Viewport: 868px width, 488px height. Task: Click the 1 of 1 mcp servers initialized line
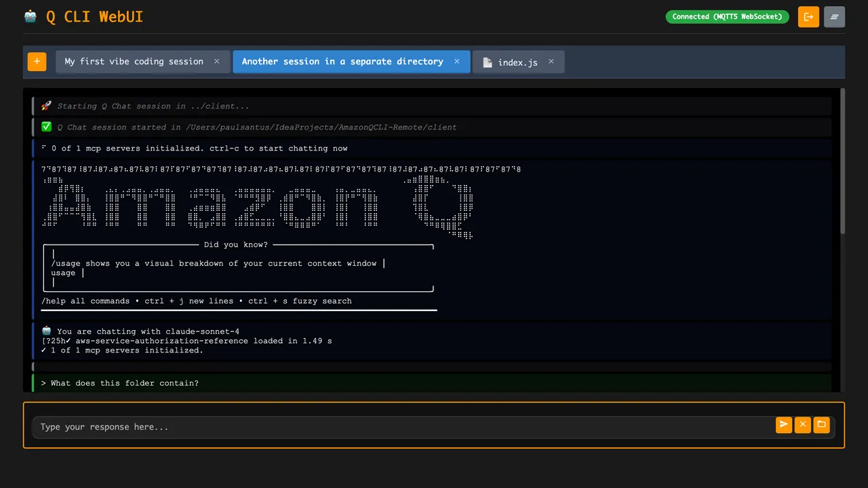click(122, 350)
